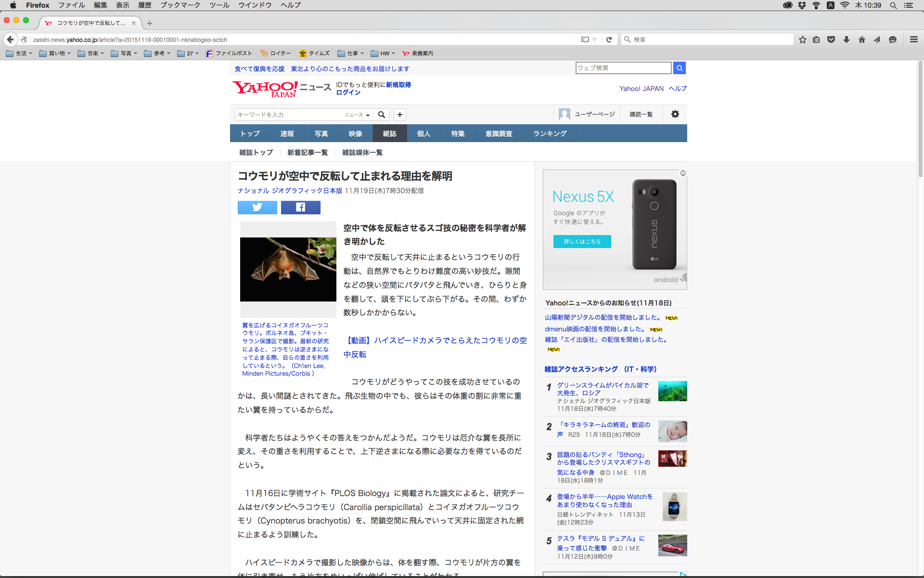Click the Firefox reload page icon
The width and height of the screenshot is (924, 578).
[609, 39]
